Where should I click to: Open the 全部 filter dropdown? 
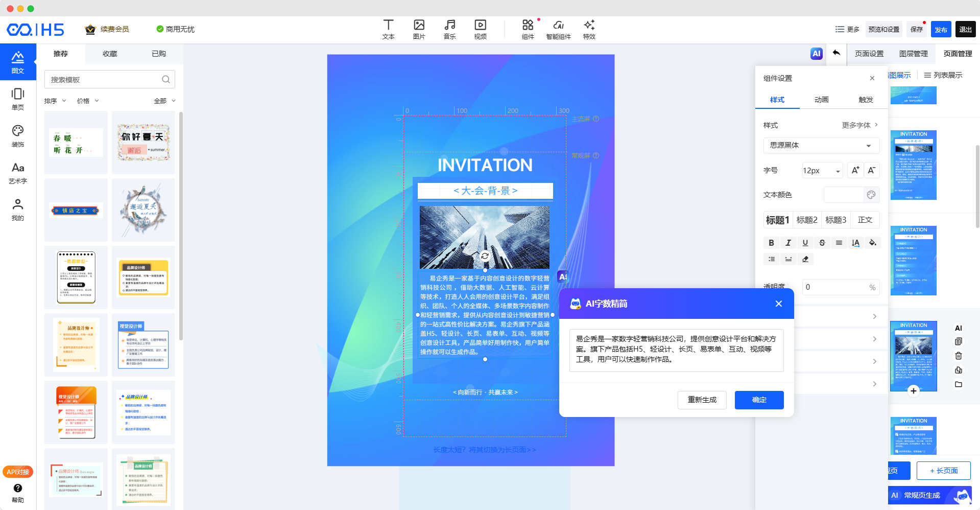(165, 101)
